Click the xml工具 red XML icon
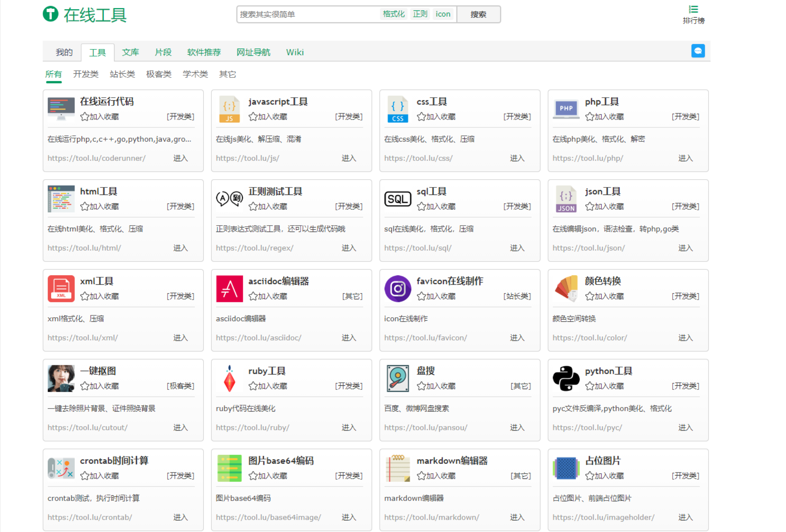 point(61,288)
